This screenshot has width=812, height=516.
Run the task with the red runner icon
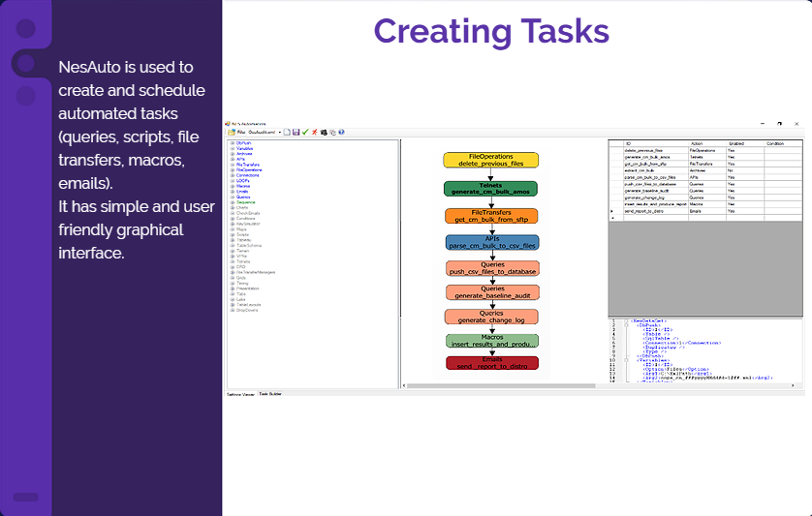[x=314, y=133]
